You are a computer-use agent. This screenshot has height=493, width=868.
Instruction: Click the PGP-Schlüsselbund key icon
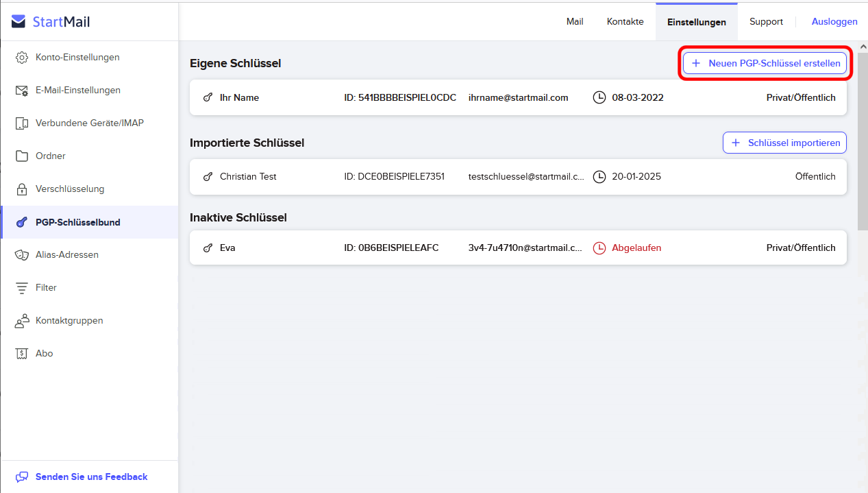(x=22, y=222)
